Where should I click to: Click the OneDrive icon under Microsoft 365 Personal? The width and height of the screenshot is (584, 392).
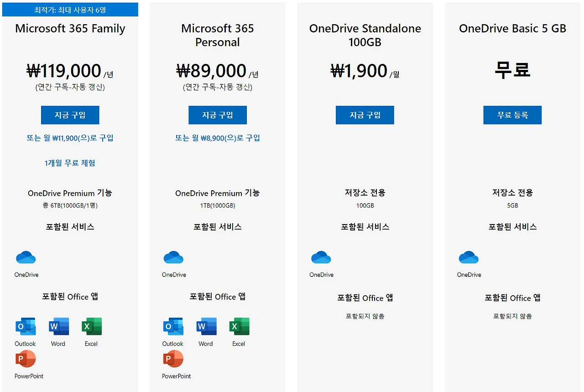pyautogui.click(x=173, y=257)
